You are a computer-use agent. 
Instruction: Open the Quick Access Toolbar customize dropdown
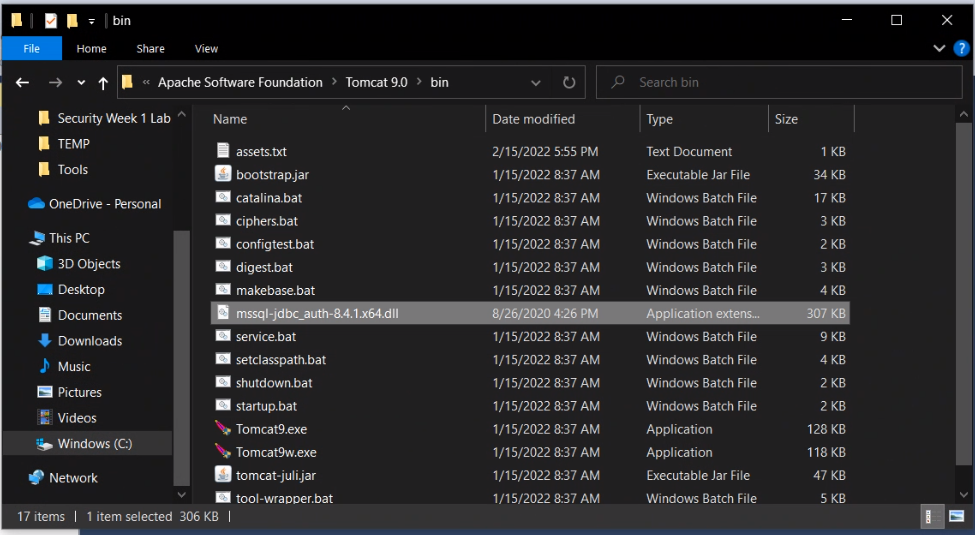[92, 20]
